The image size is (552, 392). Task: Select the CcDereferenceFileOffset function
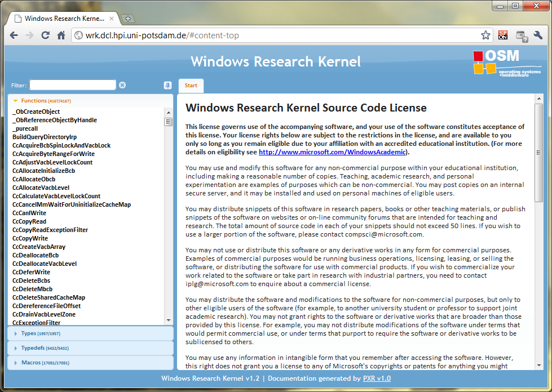tap(46, 305)
